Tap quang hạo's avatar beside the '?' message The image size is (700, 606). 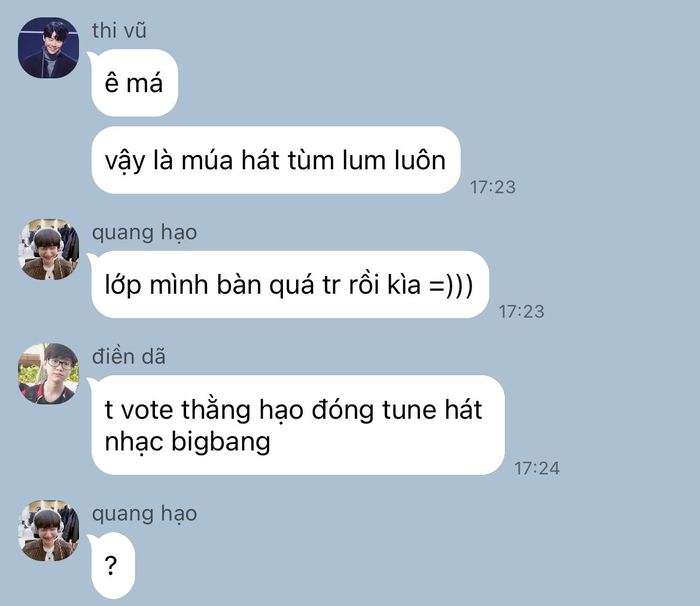click(48, 531)
